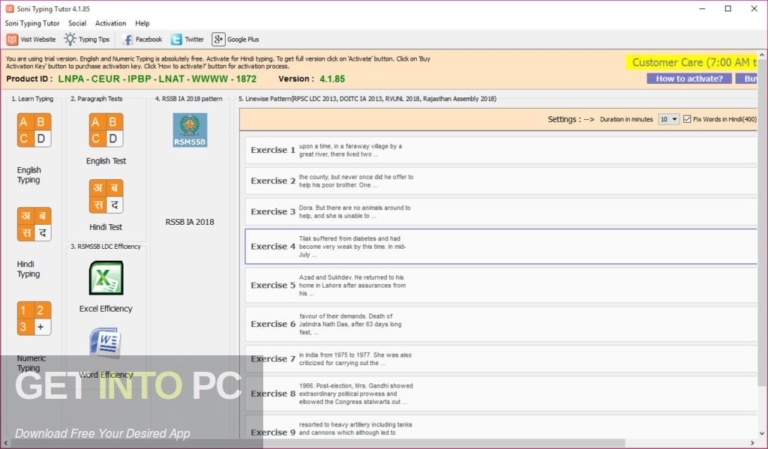Click the horizontal scrollbar right arrow
The image size is (768, 449).
[753, 443]
